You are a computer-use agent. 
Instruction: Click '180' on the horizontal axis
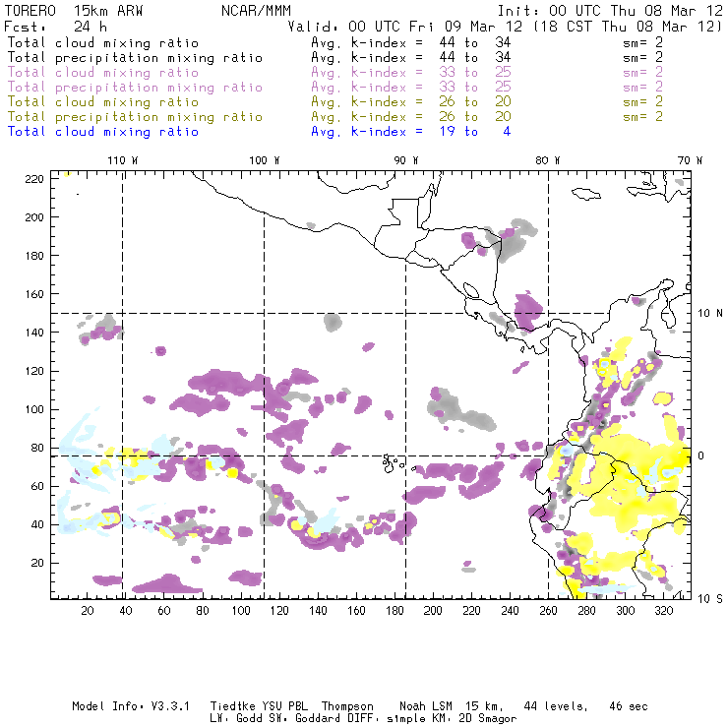click(x=394, y=611)
